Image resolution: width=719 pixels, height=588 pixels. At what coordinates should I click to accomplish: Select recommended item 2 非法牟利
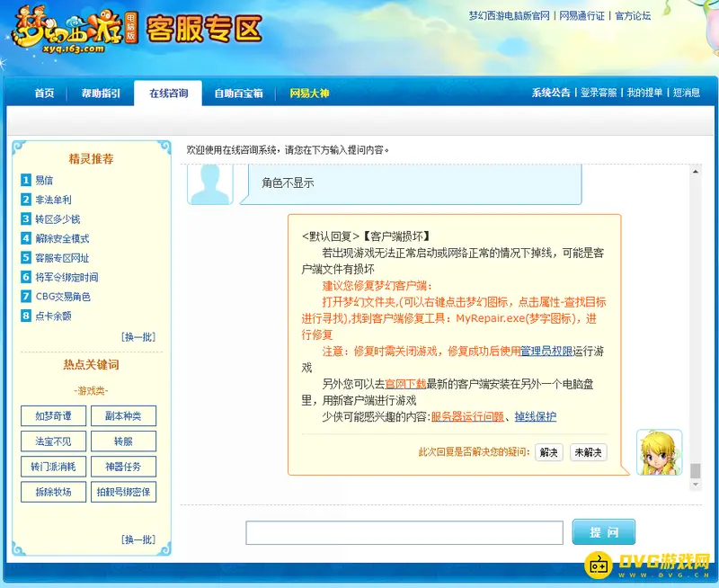click(53, 200)
